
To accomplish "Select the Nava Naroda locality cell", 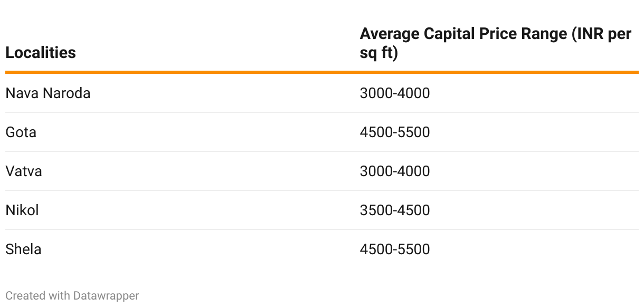I will point(48,93).
